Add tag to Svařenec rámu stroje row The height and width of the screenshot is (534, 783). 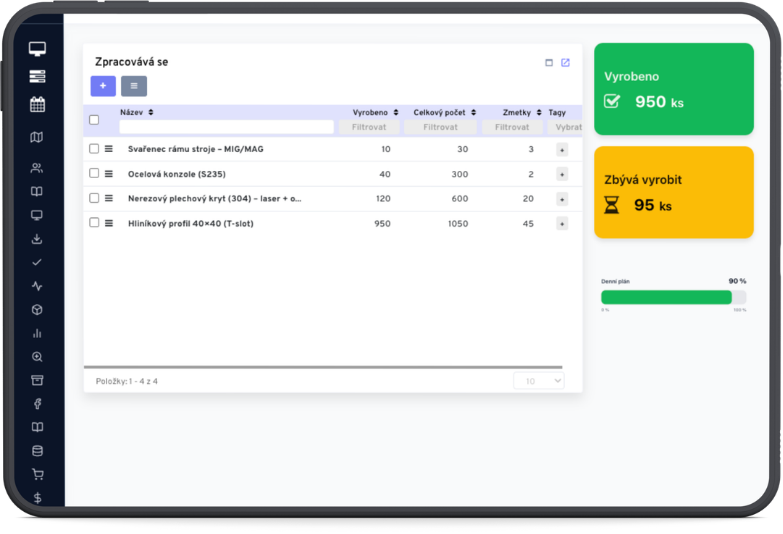click(x=562, y=149)
